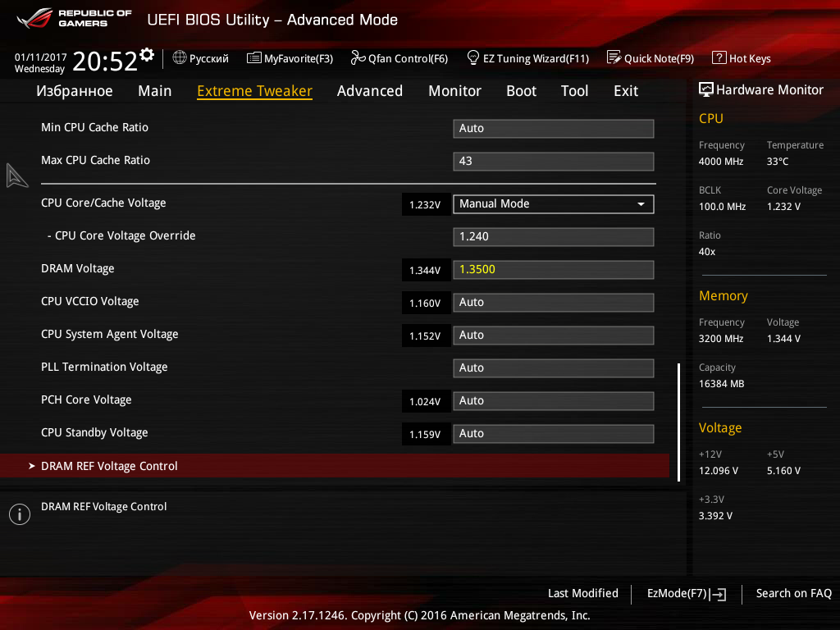840x630 pixels.
Task: Click the Hot Keys question mark icon
Action: [719, 57]
